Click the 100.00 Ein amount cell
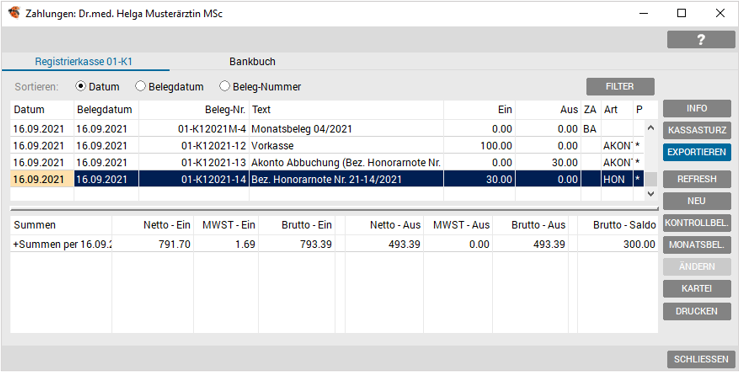The height and width of the screenshot is (372, 739). pos(479,146)
